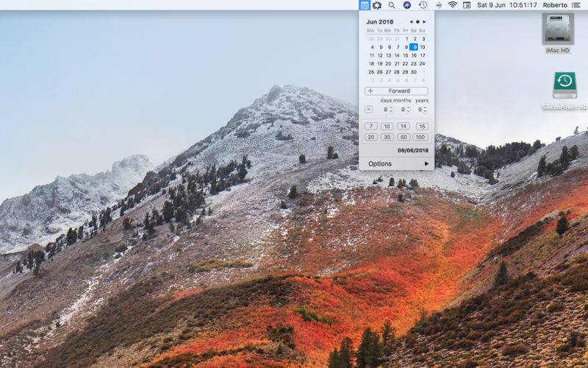Click the months stepper arrows
This screenshot has width=588, height=368.
[x=409, y=110]
